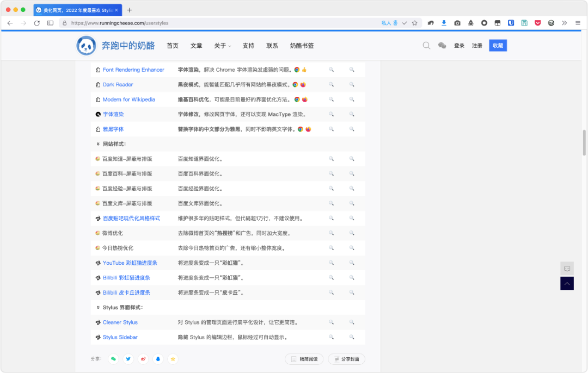The height and width of the screenshot is (373, 588).
Task: Bookmark this page with the star icon
Action: (414, 23)
